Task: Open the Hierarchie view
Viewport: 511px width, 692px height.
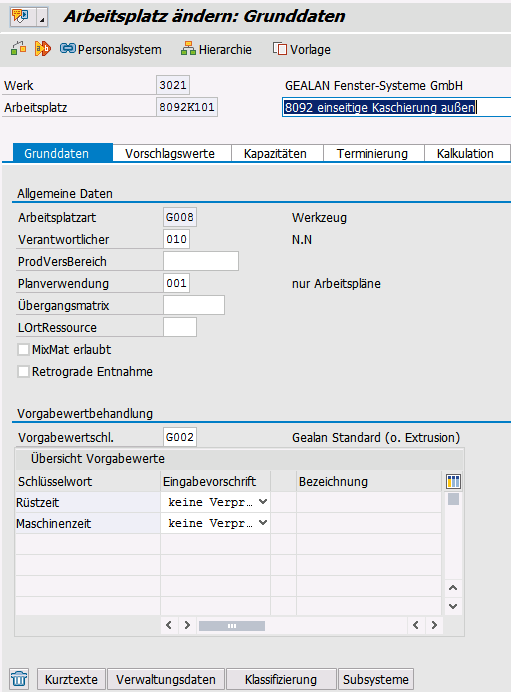Action: coord(216,49)
